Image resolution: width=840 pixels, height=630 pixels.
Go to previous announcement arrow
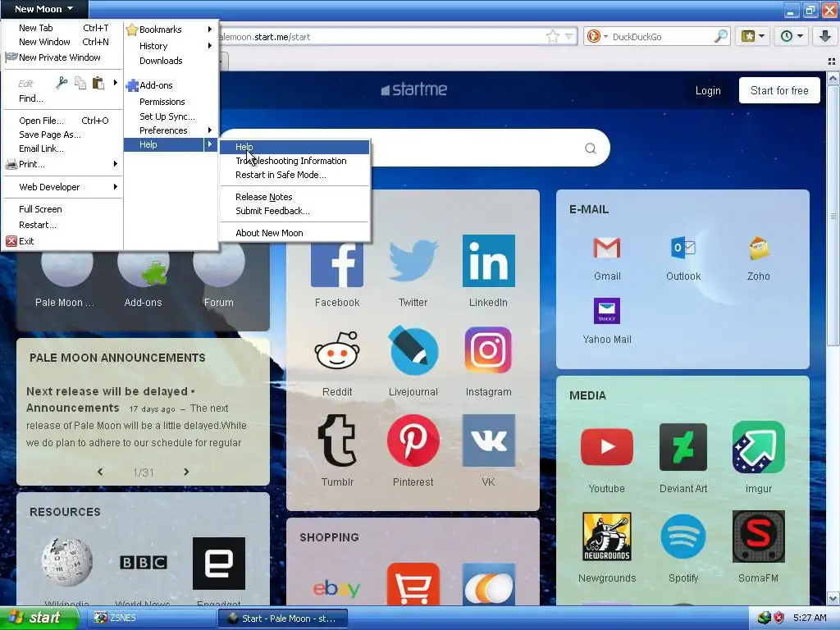click(x=100, y=472)
